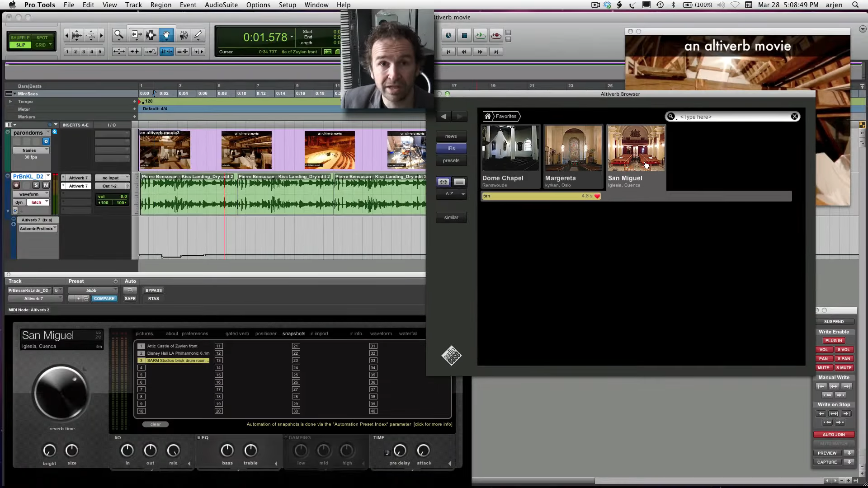
Task: Click the rewind transport button
Action: coord(464,52)
